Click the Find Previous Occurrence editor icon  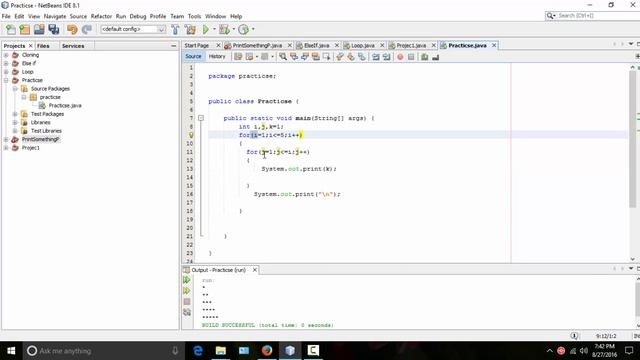click(294, 57)
